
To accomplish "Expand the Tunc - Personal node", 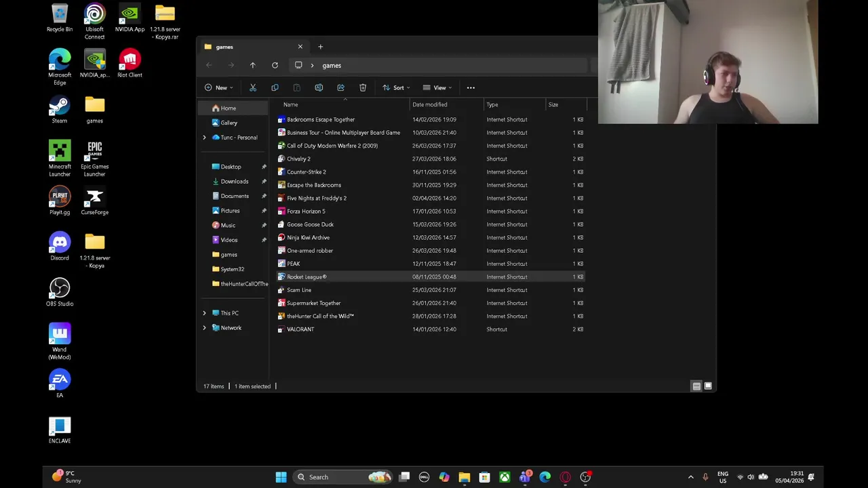I will tap(204, 138).
